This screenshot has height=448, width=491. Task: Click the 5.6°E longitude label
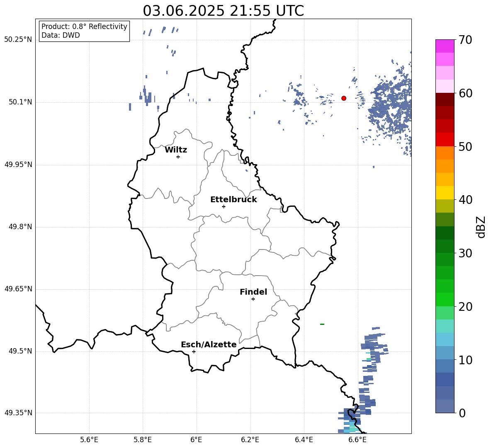coord(89,440)
